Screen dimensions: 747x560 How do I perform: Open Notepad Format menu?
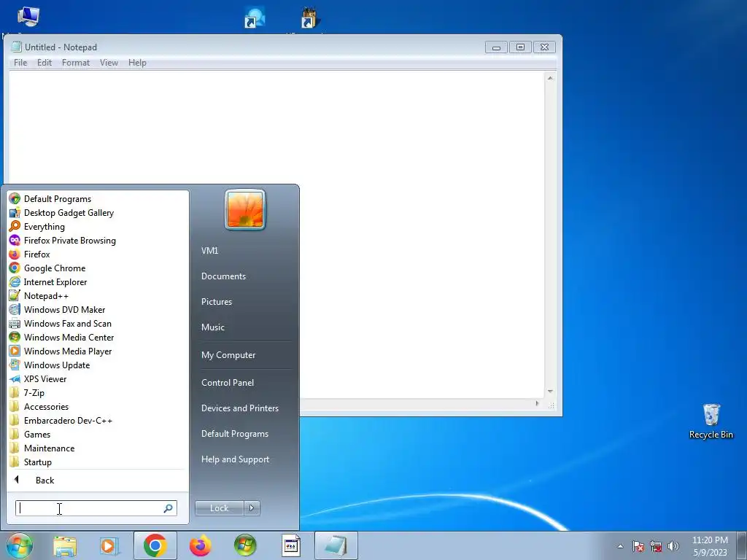pos(76,63)
